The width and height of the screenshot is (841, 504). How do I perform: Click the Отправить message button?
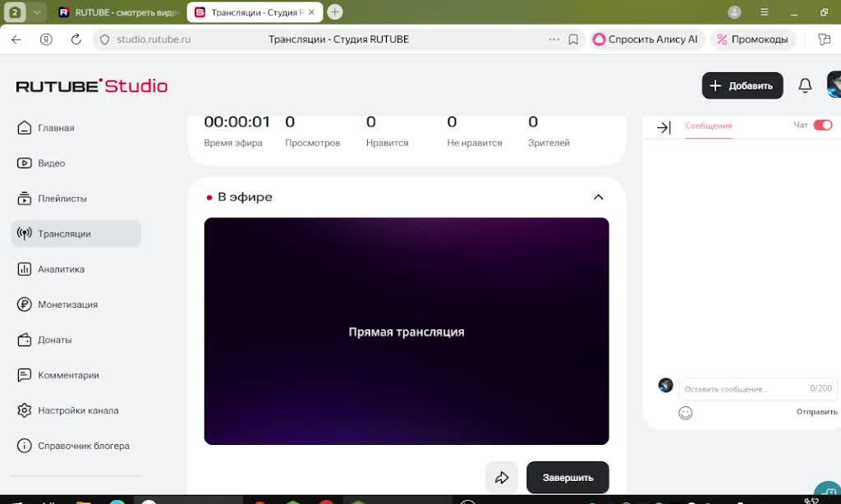pos(817,412)
